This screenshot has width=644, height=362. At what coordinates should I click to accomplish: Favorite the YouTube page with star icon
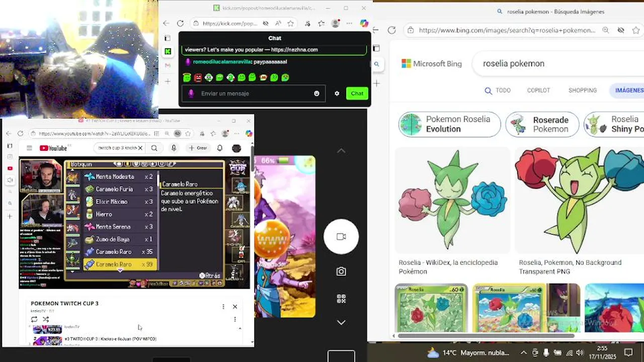tap(188, 133)
